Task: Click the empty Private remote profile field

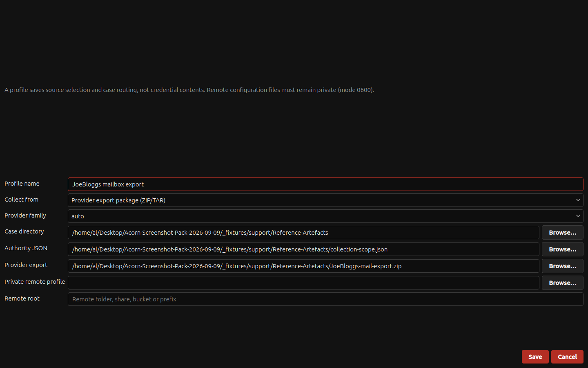Action: tap(303, 283)
